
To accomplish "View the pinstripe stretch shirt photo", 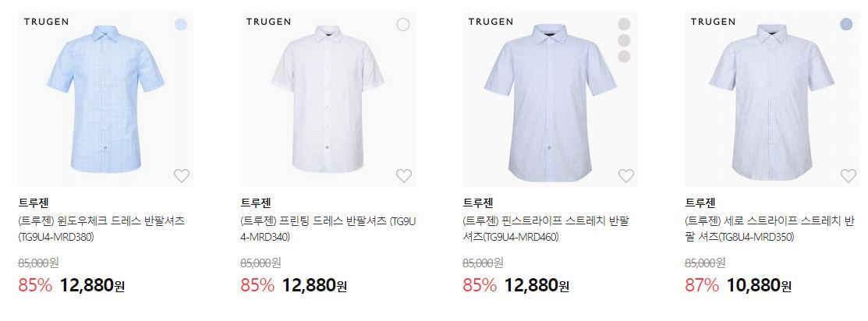I will tap(551, 99).
